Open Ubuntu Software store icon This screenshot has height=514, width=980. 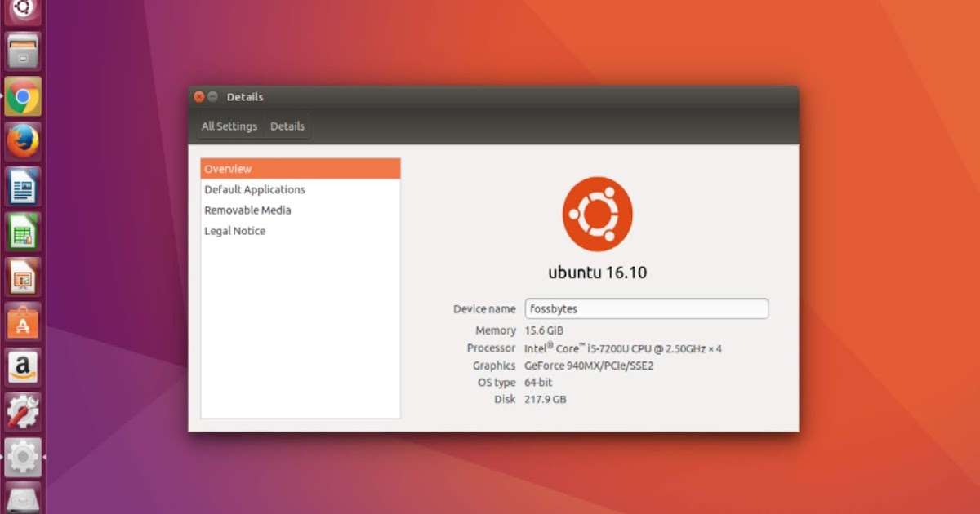click(x=23, y=322)
